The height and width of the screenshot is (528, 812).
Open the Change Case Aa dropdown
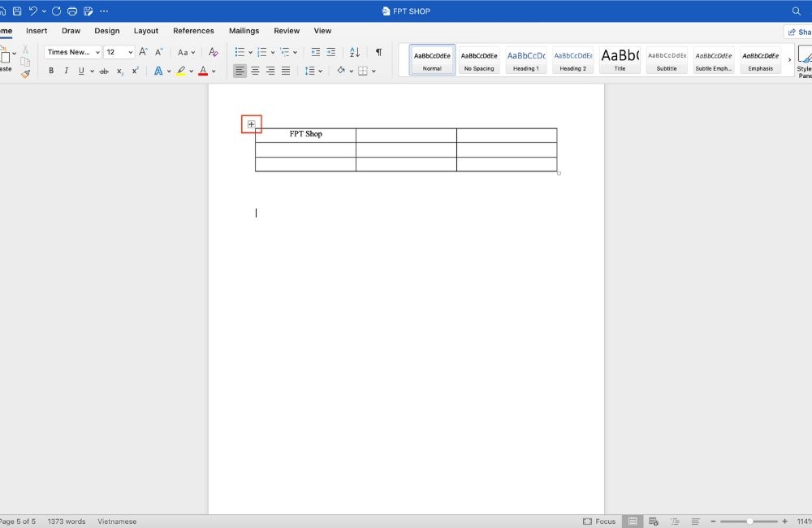pos(186,52)
